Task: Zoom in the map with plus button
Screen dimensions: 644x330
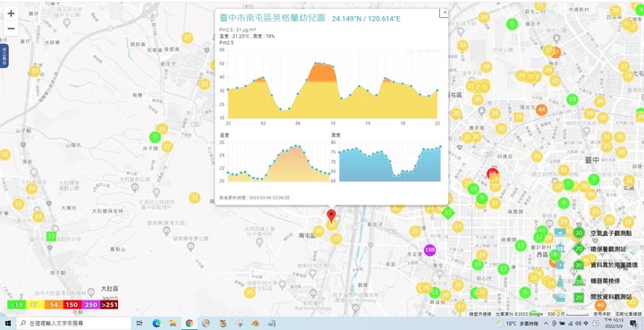Action: tap(11, 13)
